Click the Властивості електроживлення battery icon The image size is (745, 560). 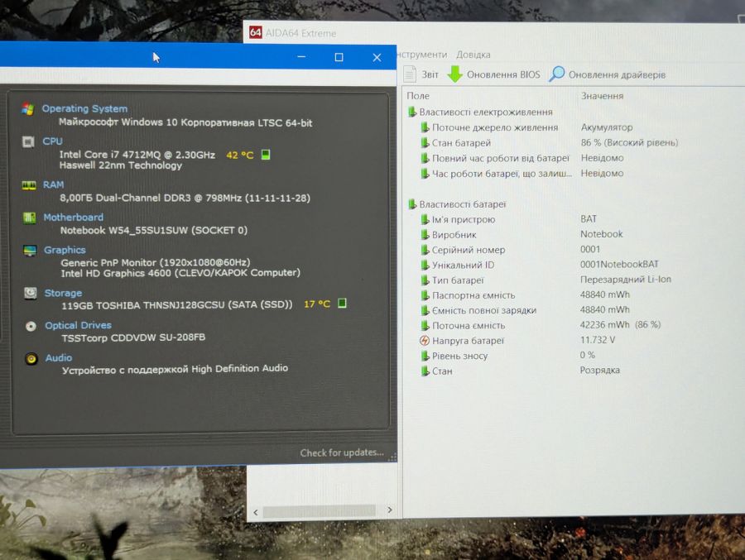pos(412,112)
